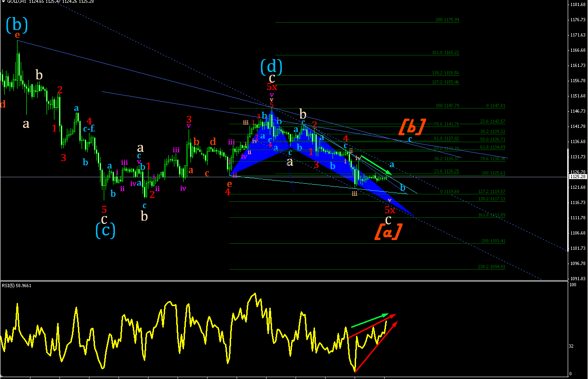The height and width of the screenshot is (379, 588).
Task: Select the blue (c) wave label
Action: tap(105, 230)
